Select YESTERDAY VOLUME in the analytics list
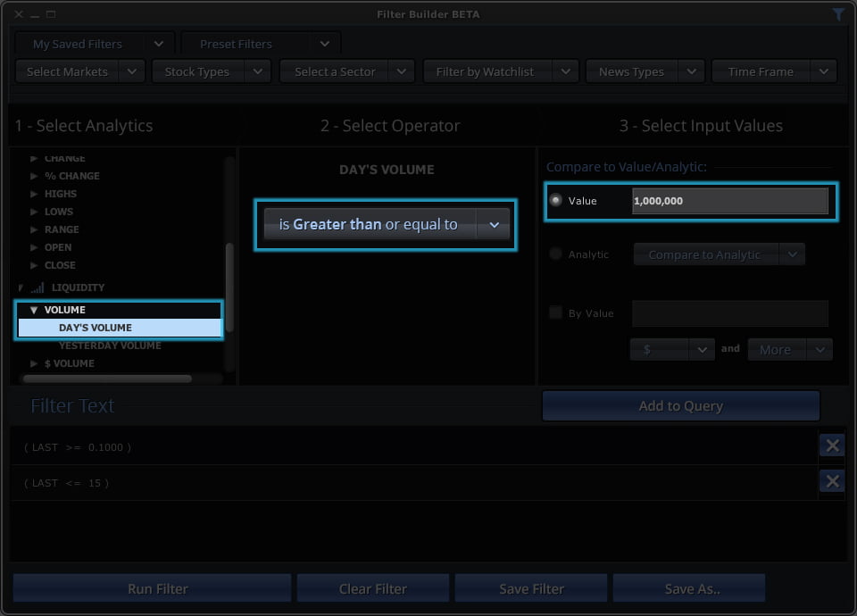This screenshot has height=616, width=857. coord(110,345)
